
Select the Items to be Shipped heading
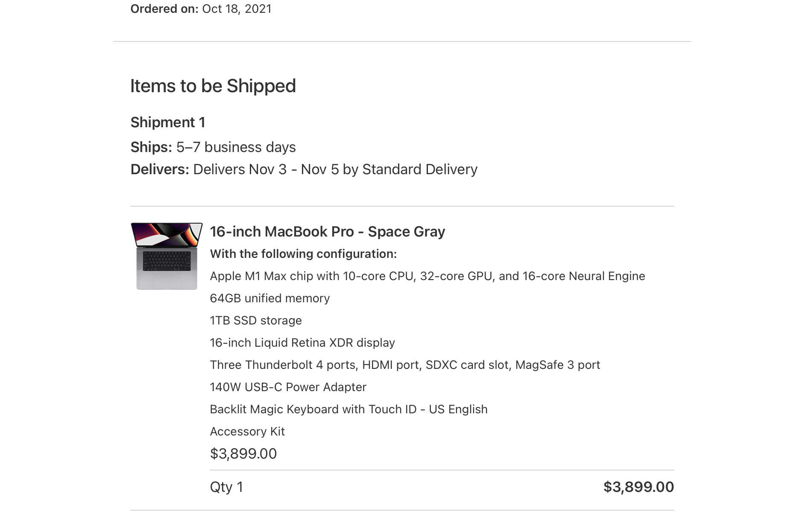[213, 86]
